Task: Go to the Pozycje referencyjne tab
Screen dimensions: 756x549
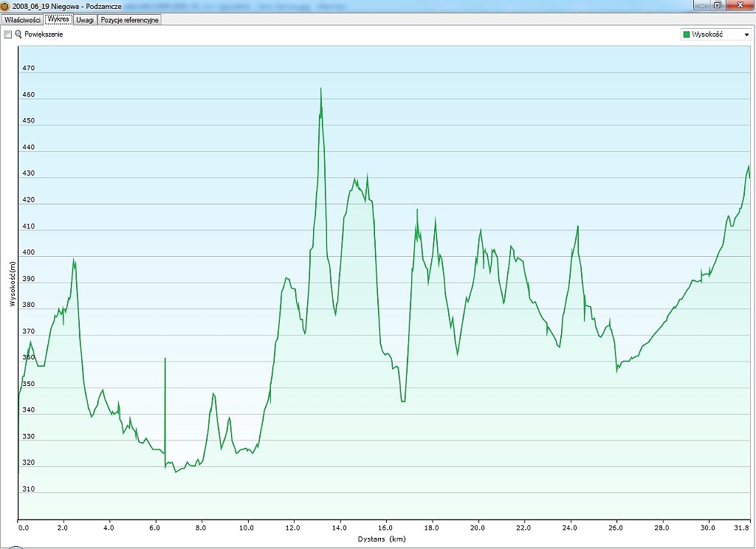Action: pyautogui.click(x=129, y=20)
